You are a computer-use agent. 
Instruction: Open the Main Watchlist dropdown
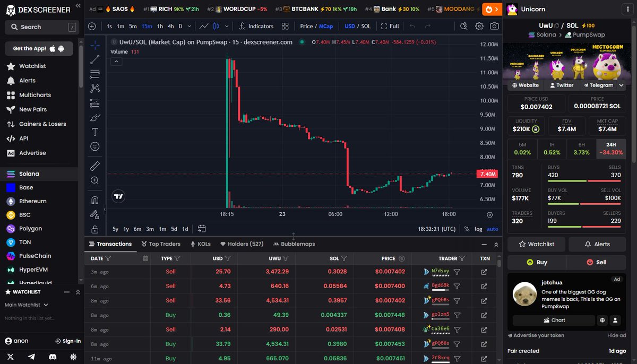(27, 305)
